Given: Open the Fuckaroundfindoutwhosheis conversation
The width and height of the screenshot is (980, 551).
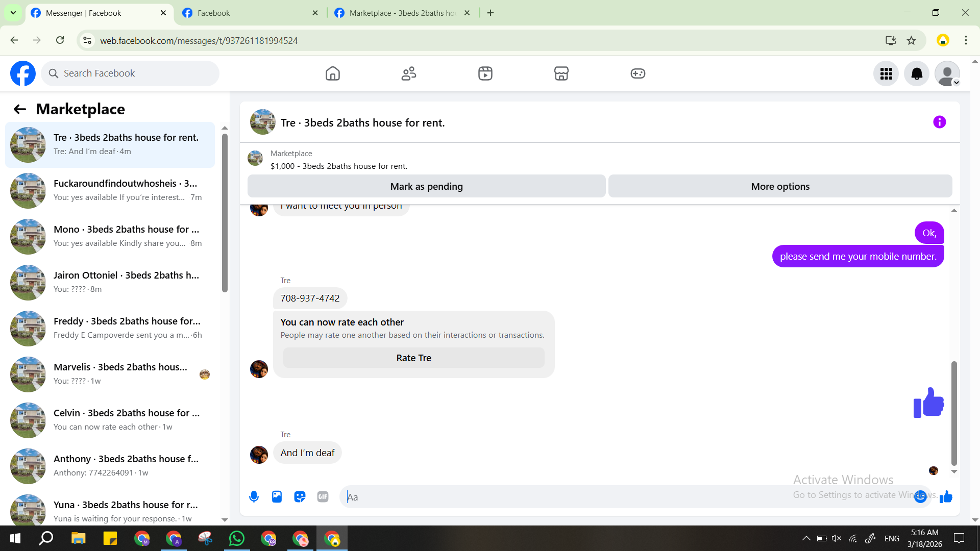Looking at the screenshot, I should point(110,191).
